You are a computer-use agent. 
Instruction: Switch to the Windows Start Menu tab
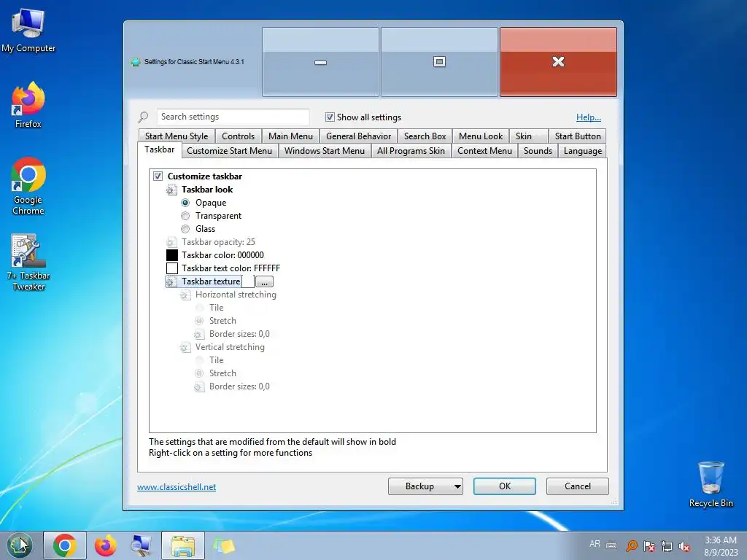coord(325,151)
